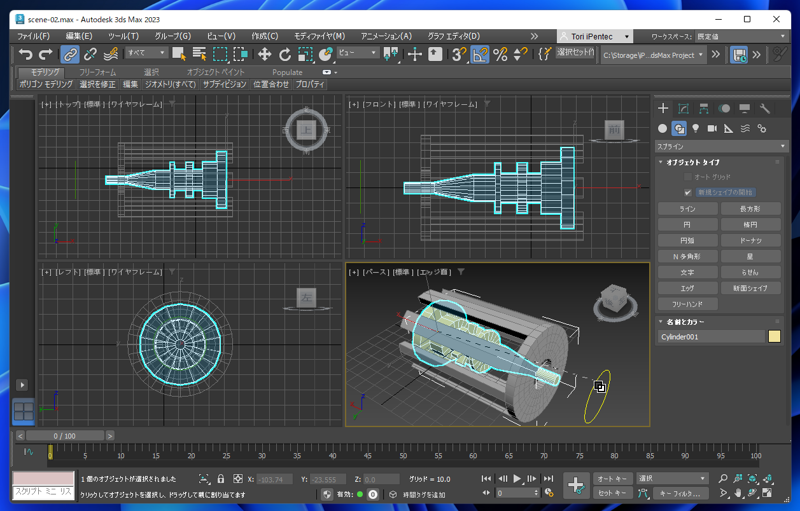Open the Select by Name list icon
800x511 pixels.
[199, 54]
